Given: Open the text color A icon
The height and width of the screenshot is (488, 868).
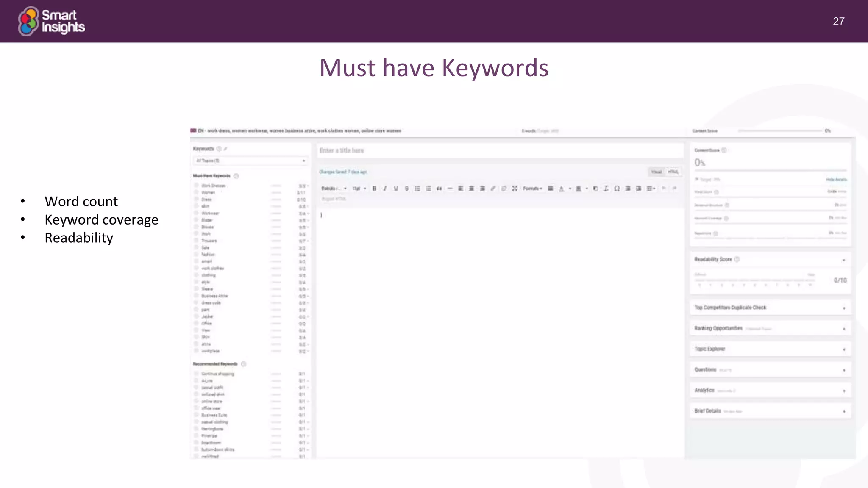Looking at the screenshot, I should [562, 189].
